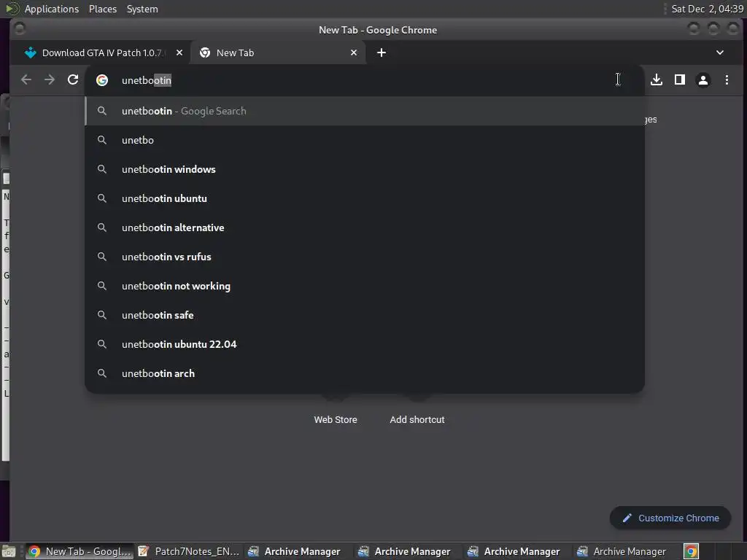Screen dimensions: 747x560
Task: Switch to fourth Archive Manager taskbar item
Action: [622, 551]
